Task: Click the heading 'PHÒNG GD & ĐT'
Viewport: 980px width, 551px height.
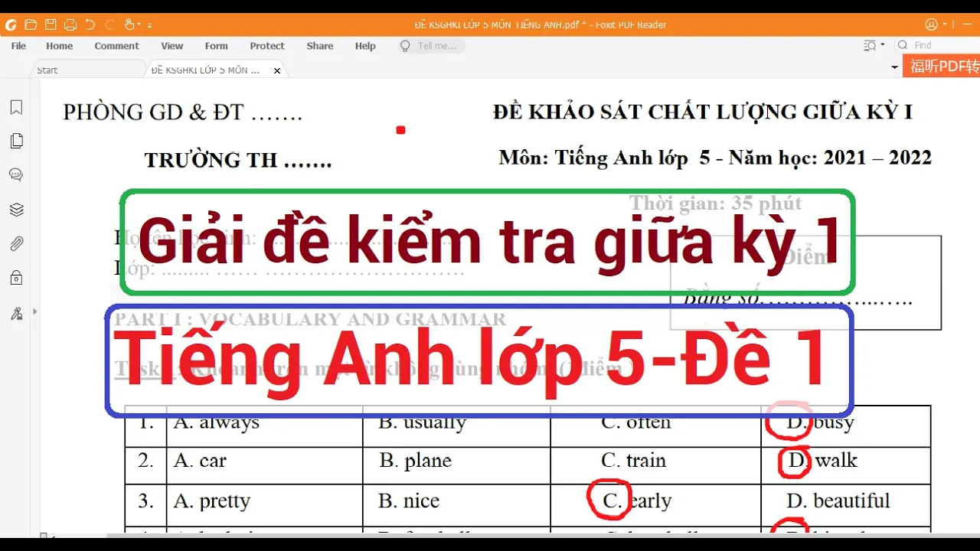Action: coord(153,112)
